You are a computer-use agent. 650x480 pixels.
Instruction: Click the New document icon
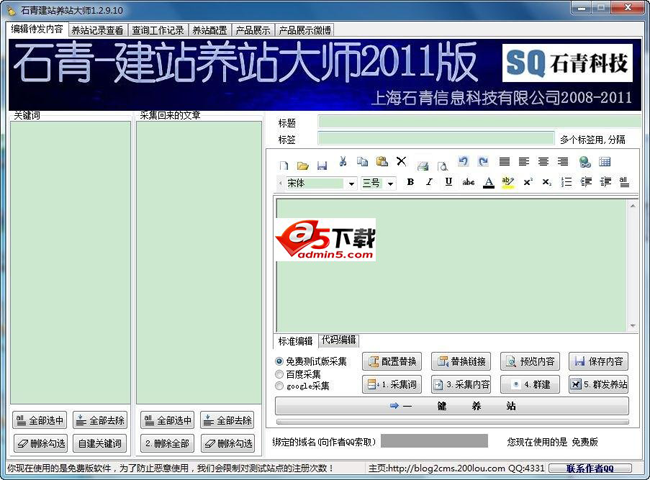coord(284,166)
